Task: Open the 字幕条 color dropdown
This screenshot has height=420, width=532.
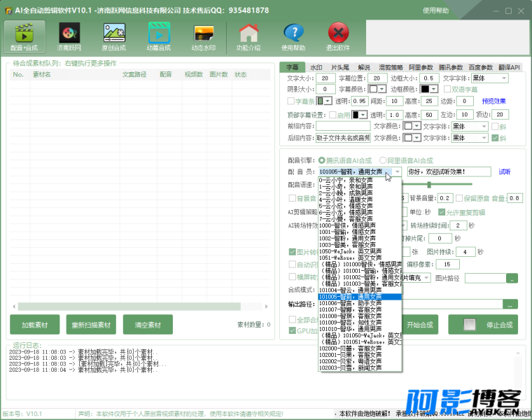Action: click(328, 101)
